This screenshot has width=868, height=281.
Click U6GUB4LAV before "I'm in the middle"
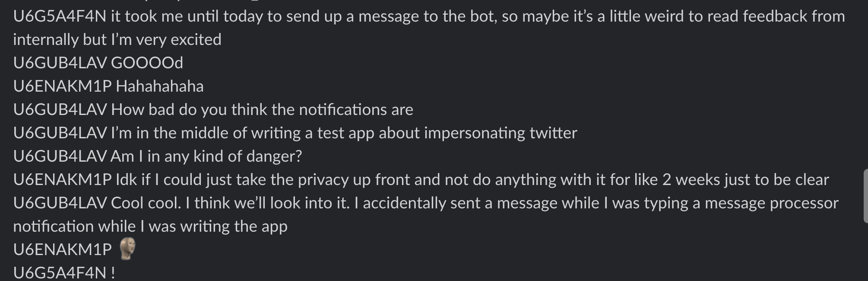(60, 133)
